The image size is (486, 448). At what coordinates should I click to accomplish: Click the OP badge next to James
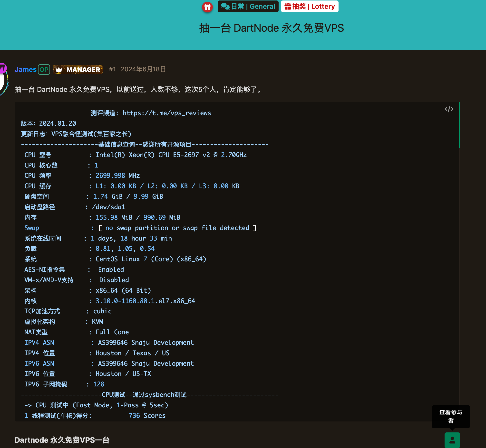tap(44, 70)
